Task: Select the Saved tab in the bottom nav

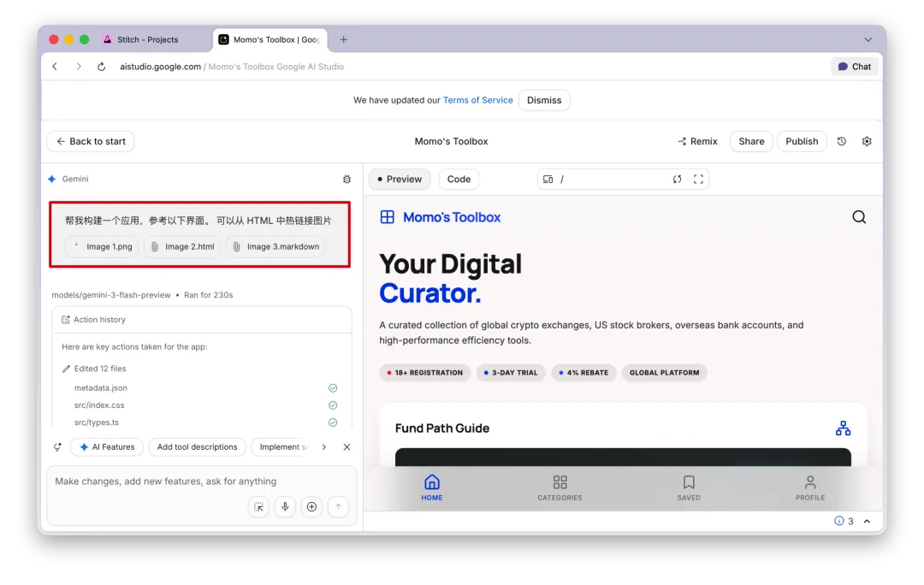Action: 688,487
